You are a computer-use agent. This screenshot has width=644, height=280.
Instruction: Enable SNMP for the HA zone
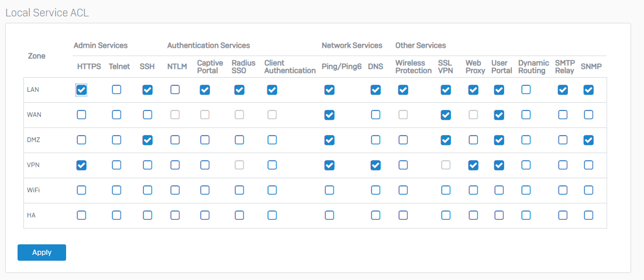[588, 215]
